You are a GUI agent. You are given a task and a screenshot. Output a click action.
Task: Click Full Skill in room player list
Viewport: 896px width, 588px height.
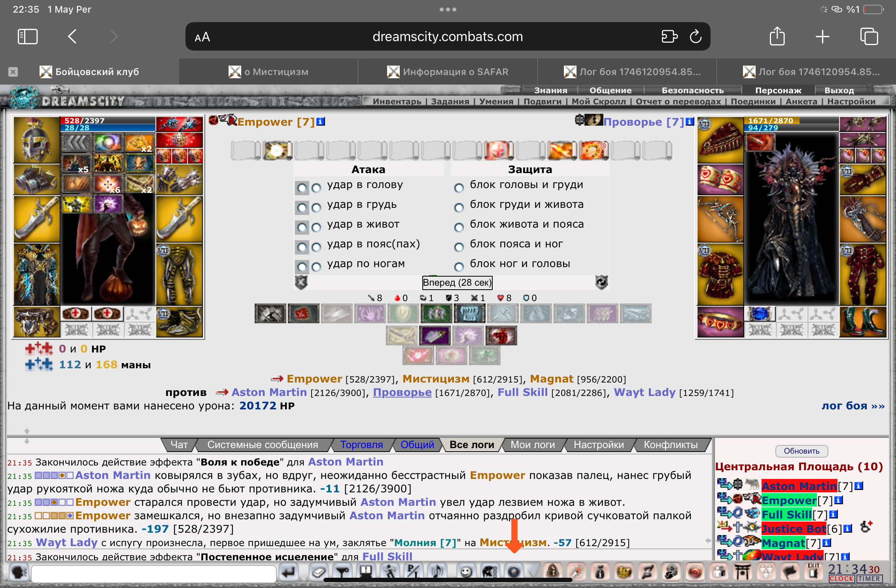click(786, 514)
